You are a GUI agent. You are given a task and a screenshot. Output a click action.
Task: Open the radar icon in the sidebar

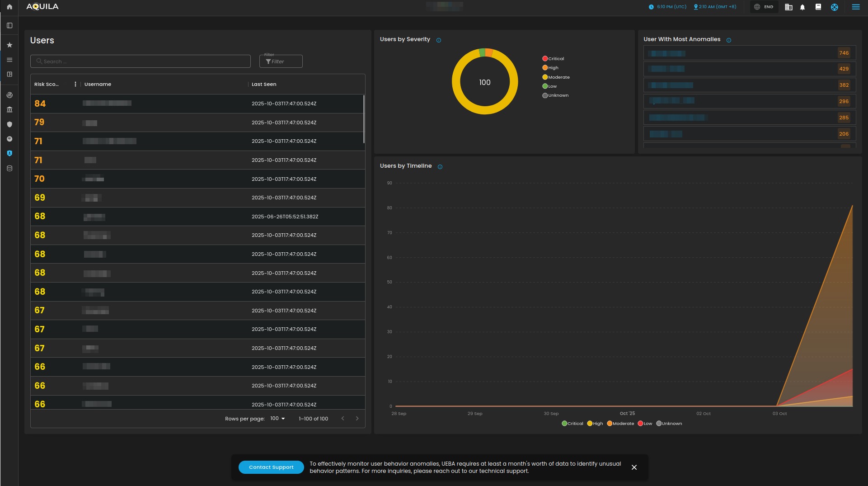9,95
